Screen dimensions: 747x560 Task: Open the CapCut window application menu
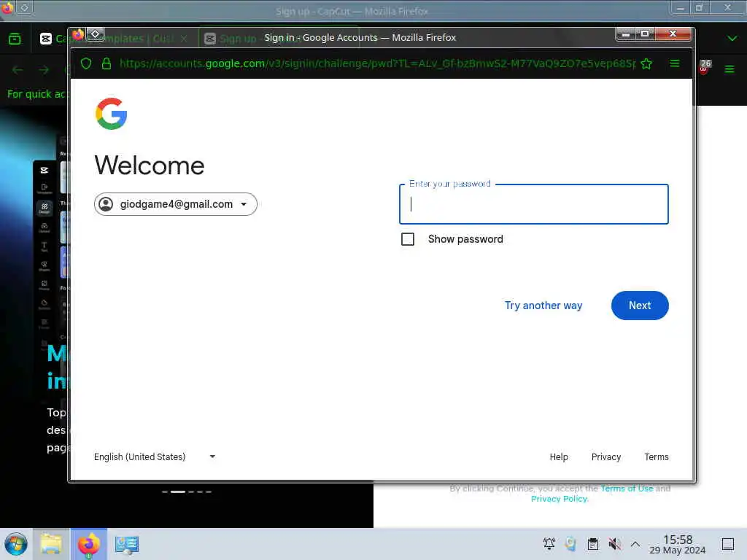[729, 69]
